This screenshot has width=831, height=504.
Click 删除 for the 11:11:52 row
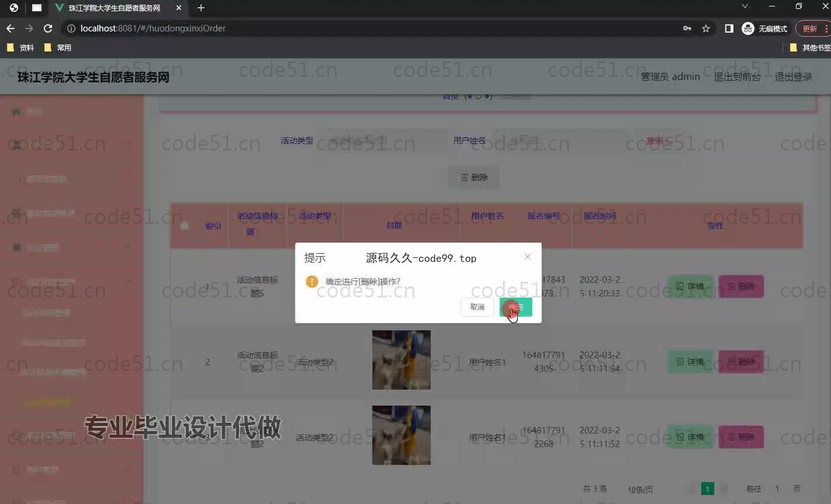741,437
